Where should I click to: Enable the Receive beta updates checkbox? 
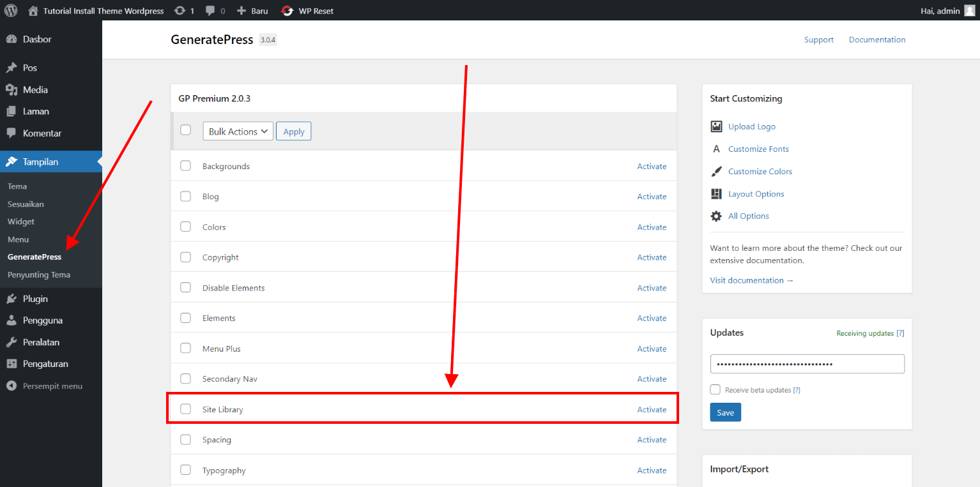click(715, 389)
